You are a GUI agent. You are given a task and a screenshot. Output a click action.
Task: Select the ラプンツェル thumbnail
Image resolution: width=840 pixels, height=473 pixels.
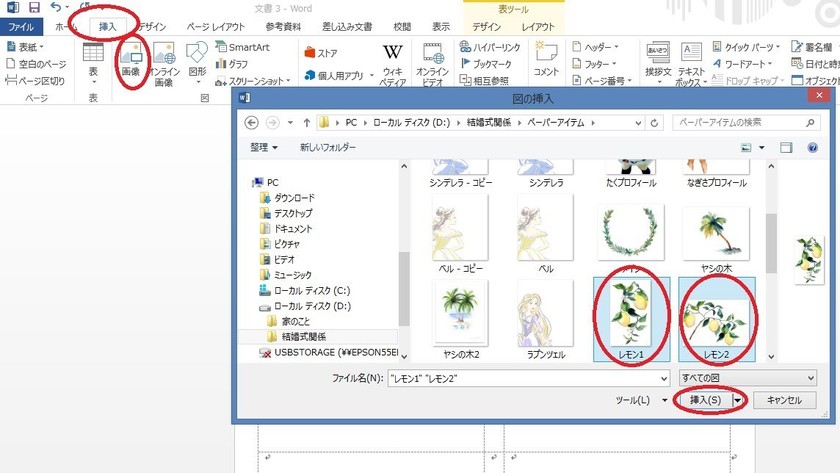click(x=546, y=319)
